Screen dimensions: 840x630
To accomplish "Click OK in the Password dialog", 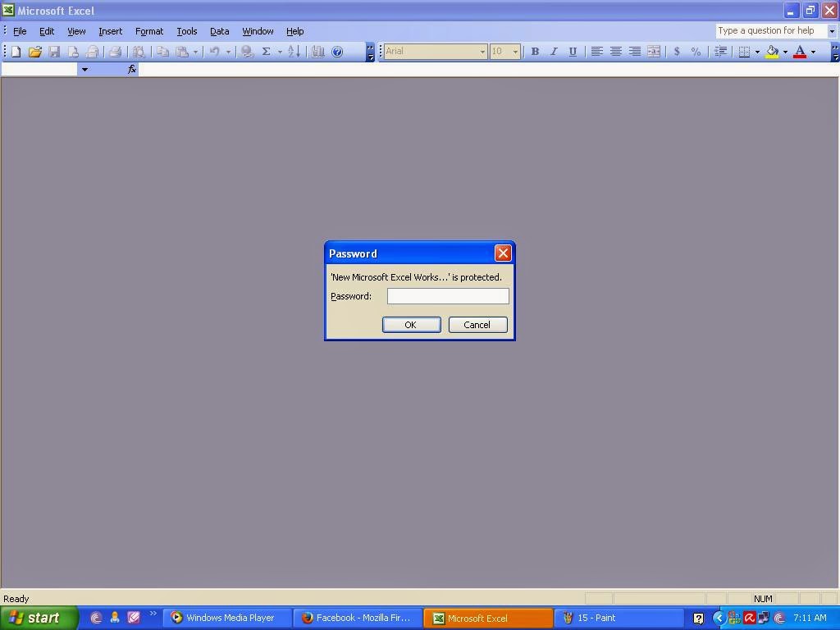I will [x=412, y=325].
